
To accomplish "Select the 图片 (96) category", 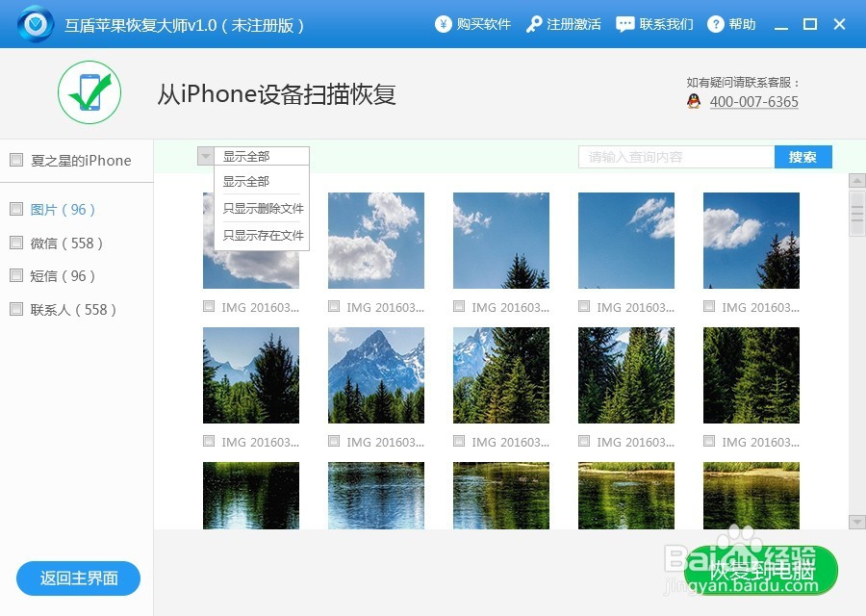I will pos(63,210).
